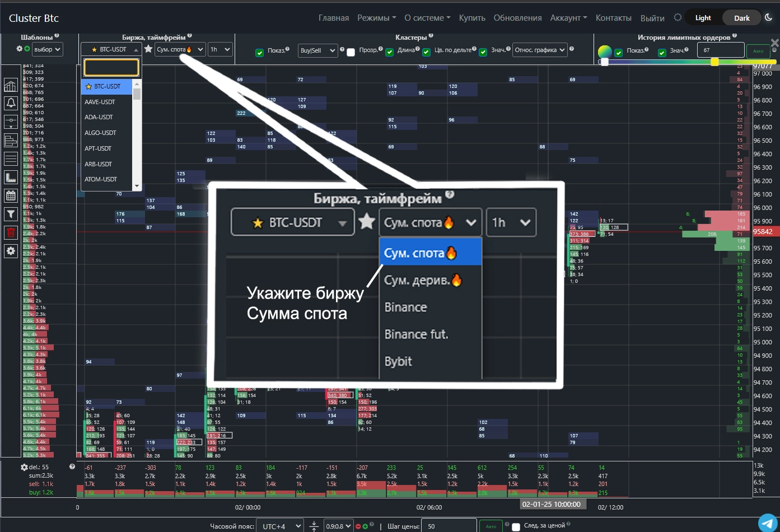Screen dimensions: 780x532
Task: Select the ruler measurement tool
Action: pyautogui.click(x=11, y=178)
